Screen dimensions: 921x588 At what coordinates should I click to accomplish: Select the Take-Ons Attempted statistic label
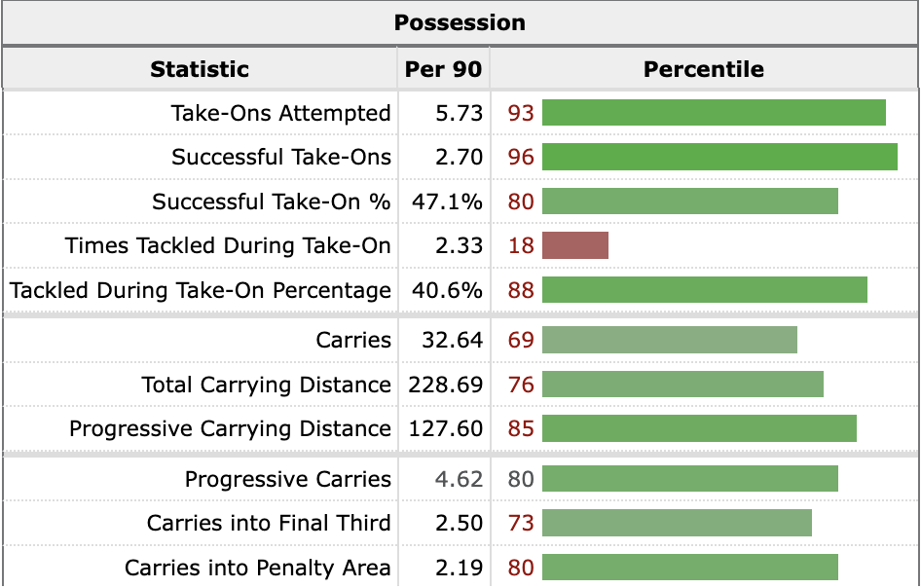pos(280,113)
